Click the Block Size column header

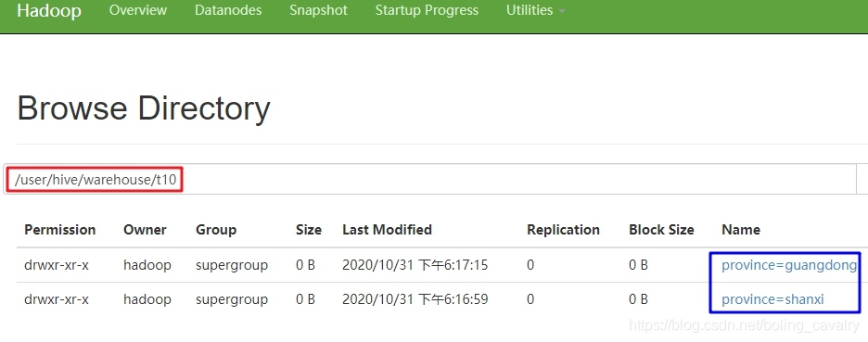661,230
